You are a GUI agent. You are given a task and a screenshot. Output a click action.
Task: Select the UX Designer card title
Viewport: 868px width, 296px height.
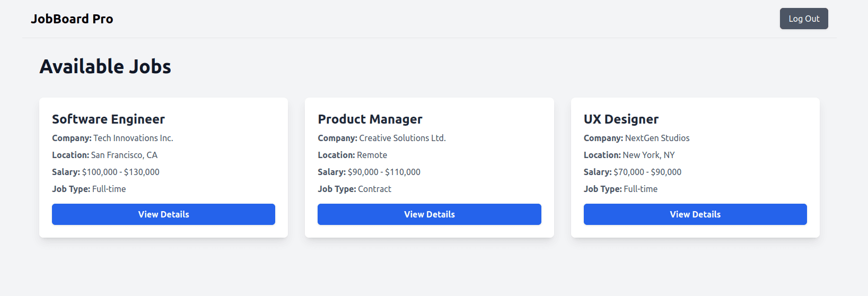[x=620, y=119]
